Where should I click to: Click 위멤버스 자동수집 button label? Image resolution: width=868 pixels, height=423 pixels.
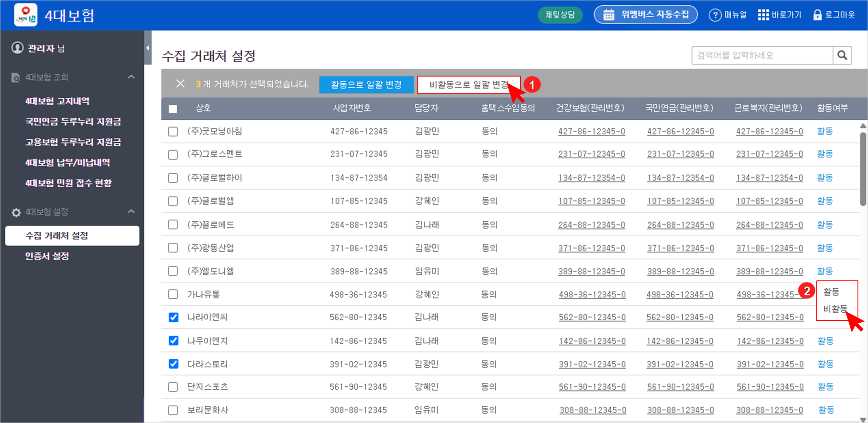(655, 14)
